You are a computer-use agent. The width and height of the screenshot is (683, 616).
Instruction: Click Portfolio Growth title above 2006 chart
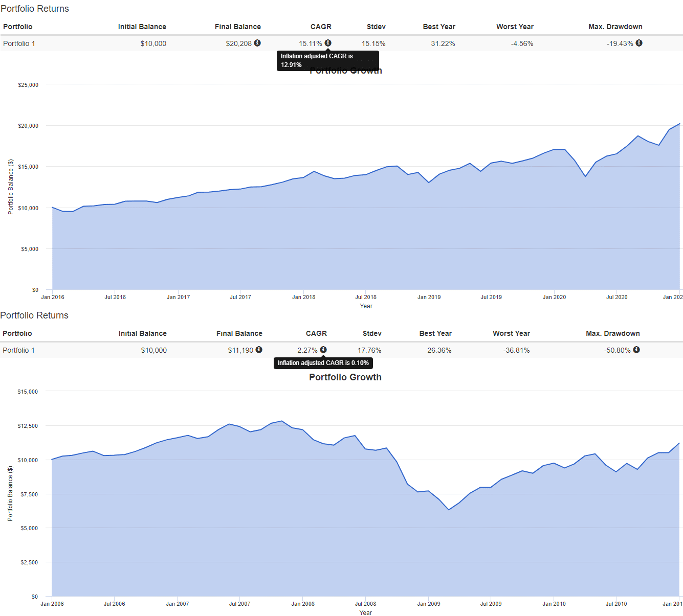[x=345, y=377]
